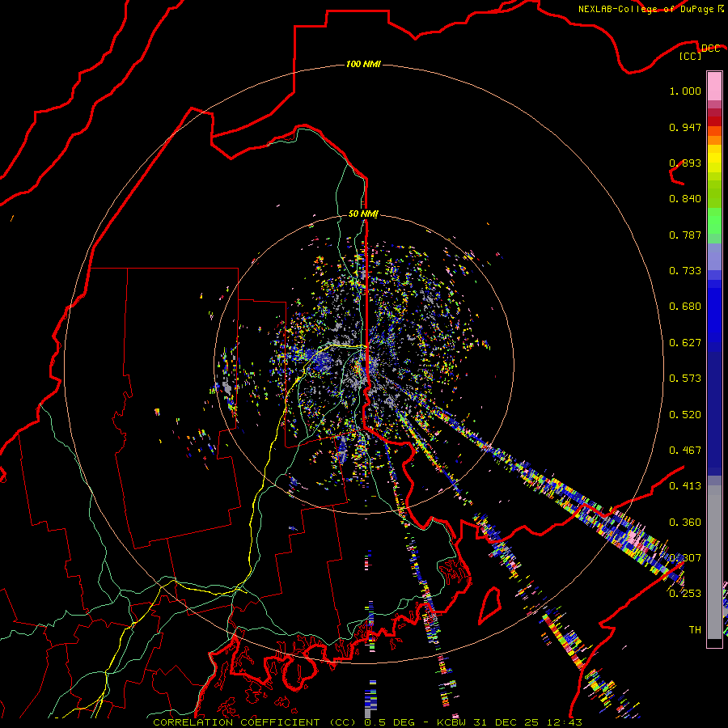Click the 0.893 scale value
The width and height of the screenshot is (728, 728).
click(685, 163)
